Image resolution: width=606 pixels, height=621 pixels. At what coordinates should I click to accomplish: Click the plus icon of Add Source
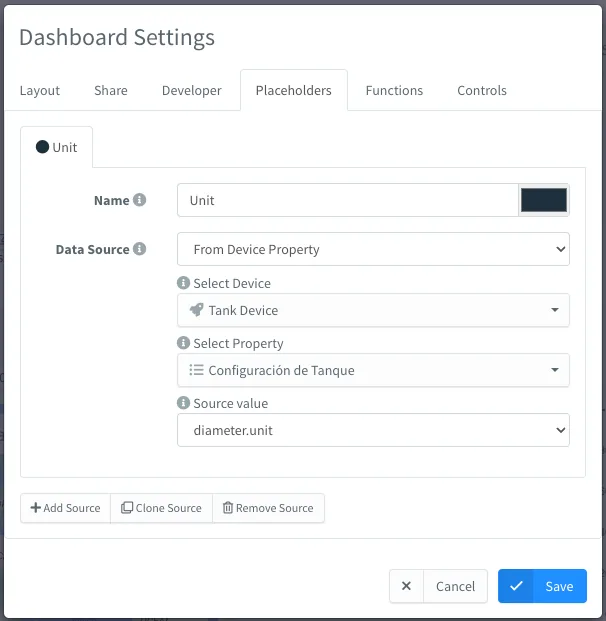[36, 507]
